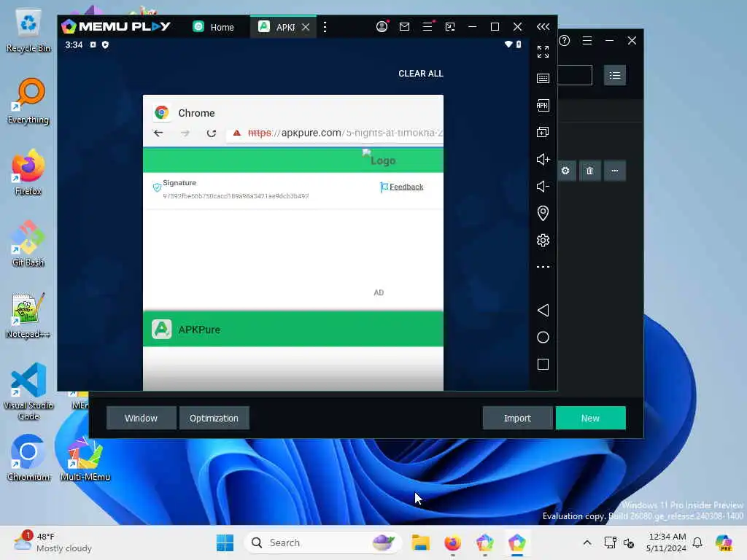
Task: Open the Multi-MEmu hamburger menu
Action: point(587,41)
